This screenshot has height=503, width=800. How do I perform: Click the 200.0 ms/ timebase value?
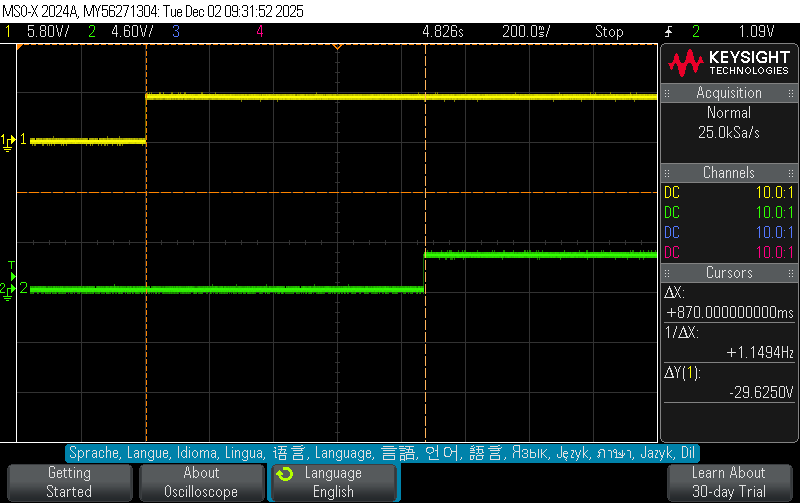(x=527, y=32)
